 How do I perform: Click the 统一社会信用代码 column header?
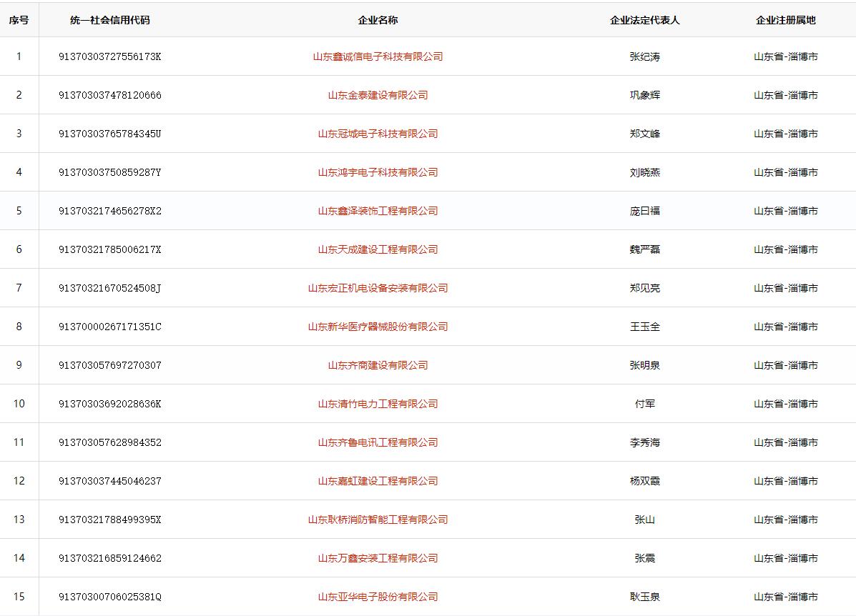(x=110, y=20)
